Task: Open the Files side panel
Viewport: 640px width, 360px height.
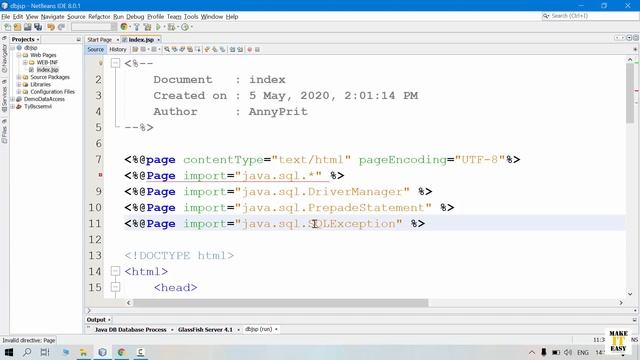Action: coord(4,131)
